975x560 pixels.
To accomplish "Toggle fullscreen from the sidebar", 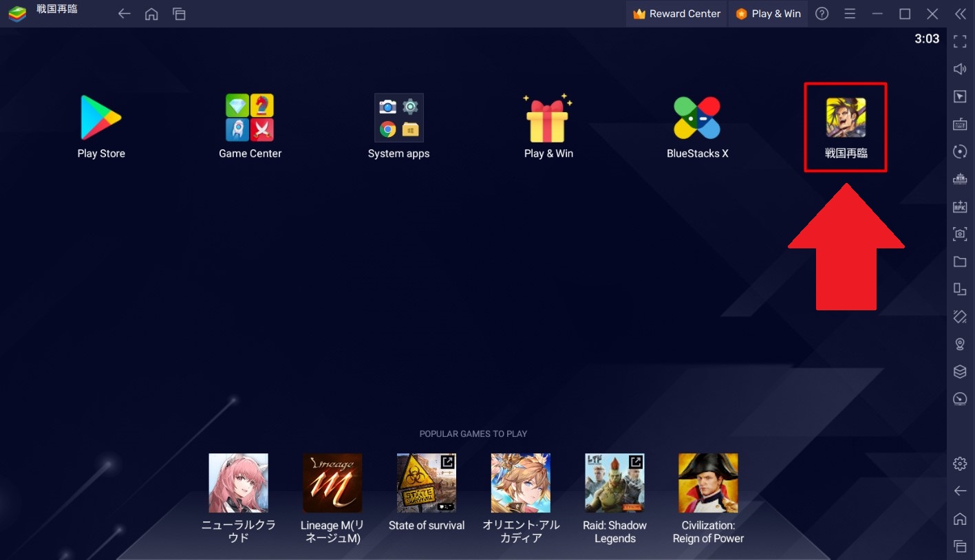I will click(960, 41).
